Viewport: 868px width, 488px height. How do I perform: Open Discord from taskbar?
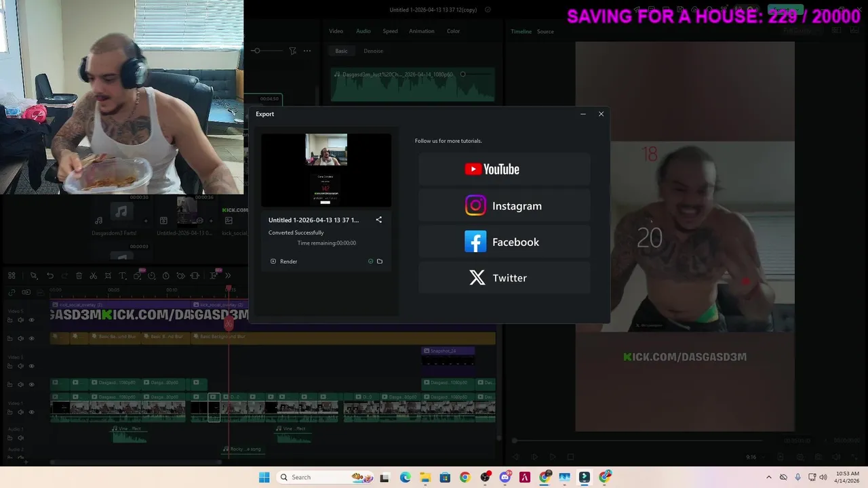[x=505, y=477]
